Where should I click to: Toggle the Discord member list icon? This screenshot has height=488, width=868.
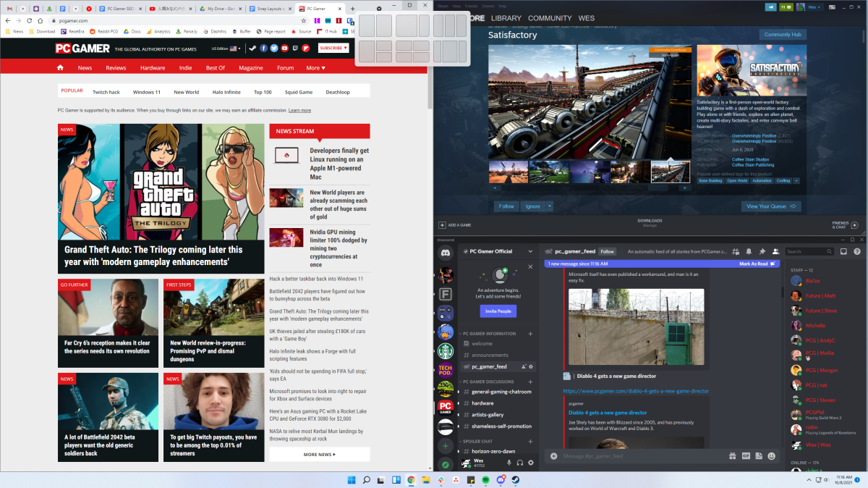click(x=775, y=251)
